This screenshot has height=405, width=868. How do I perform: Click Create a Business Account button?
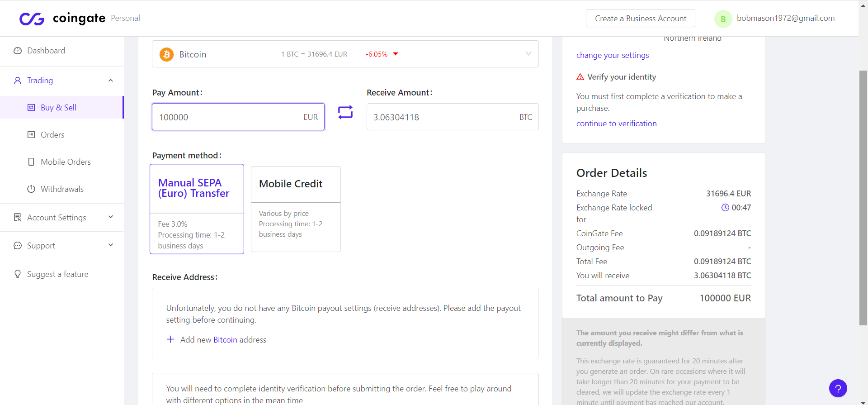pos(640,19)
